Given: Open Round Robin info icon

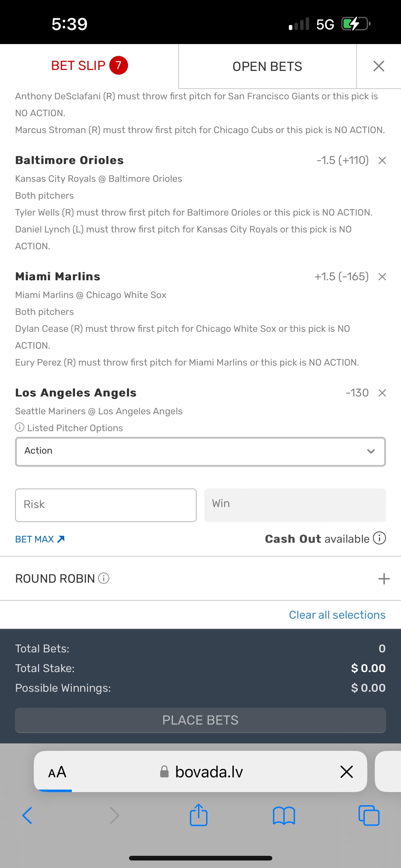Looking at the screenshot, I should tap(104, 578).
